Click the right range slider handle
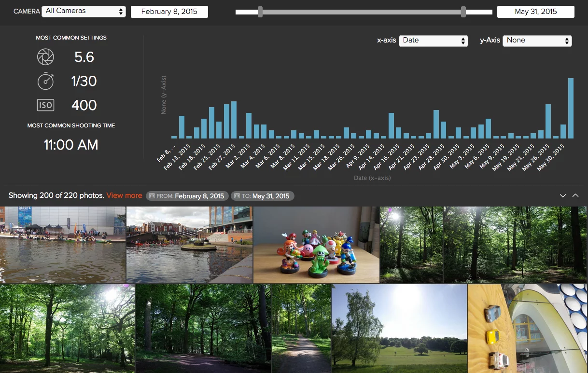The image size is (588, 373). tap(464, 11)
